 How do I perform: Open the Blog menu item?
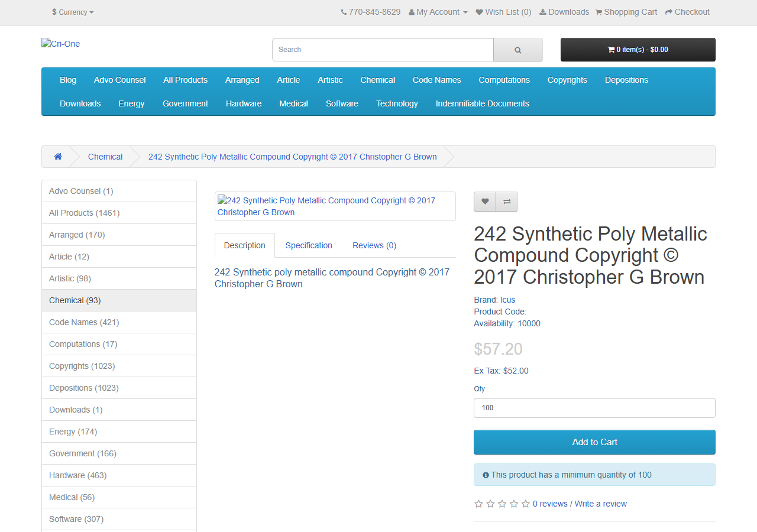pos(68,80)
